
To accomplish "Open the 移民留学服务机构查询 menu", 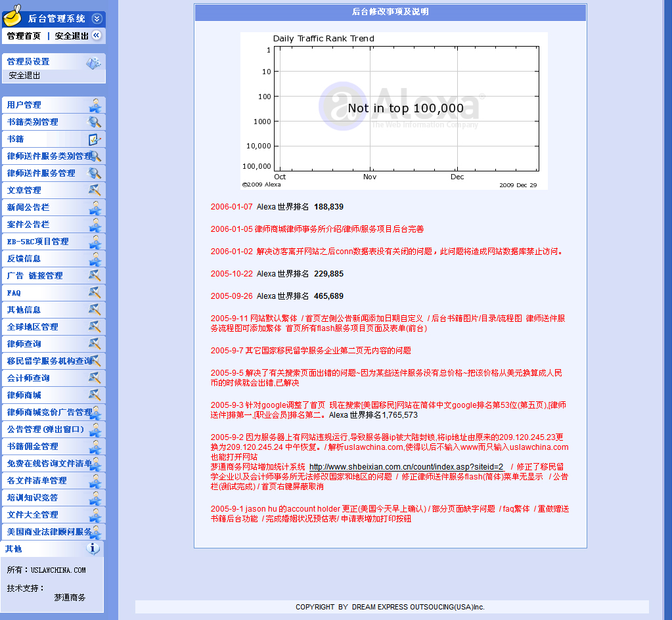I will [54, 361].
